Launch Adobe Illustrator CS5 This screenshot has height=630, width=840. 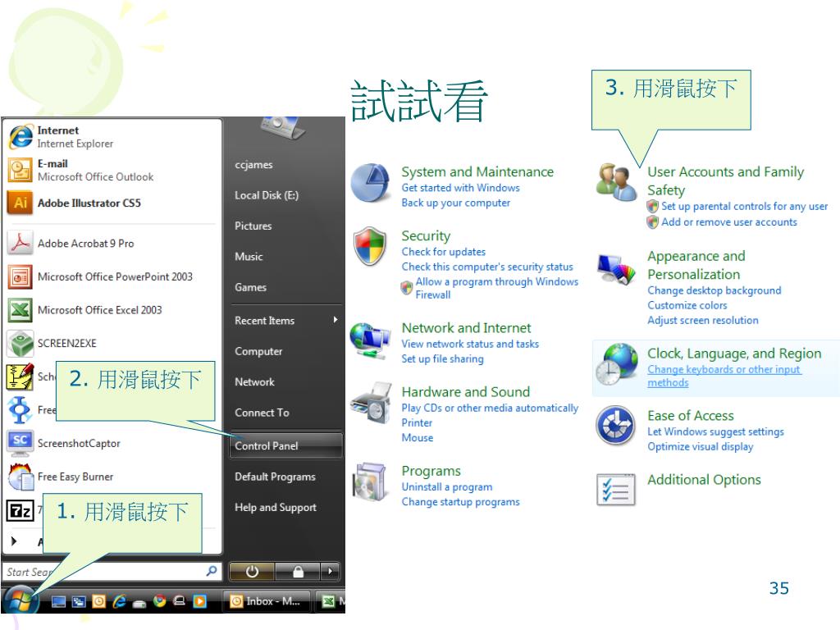point(112,203)
